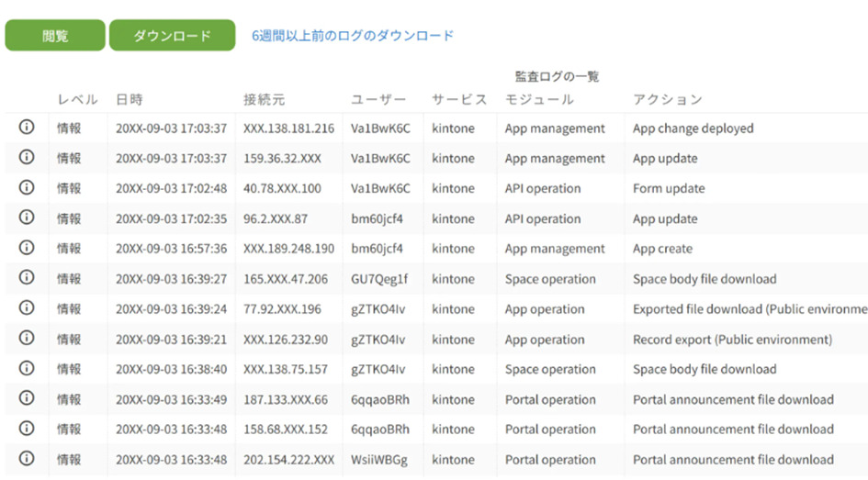The image size is (868, 480).
Task: Click the green ダウンロード button
Action: (172, 36)
